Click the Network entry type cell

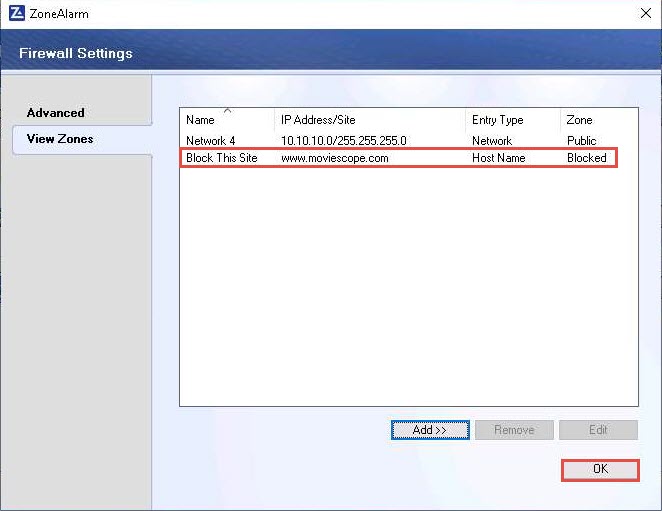coord(492,141)
